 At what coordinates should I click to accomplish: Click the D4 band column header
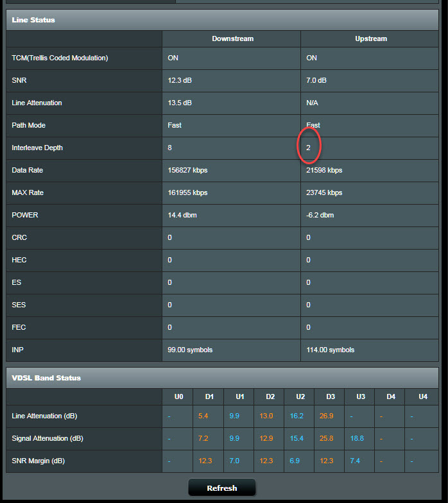391,396
